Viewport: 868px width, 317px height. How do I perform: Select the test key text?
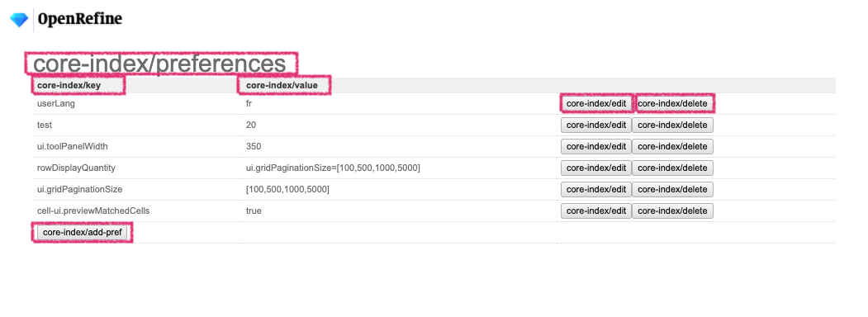tap(45, 125)
